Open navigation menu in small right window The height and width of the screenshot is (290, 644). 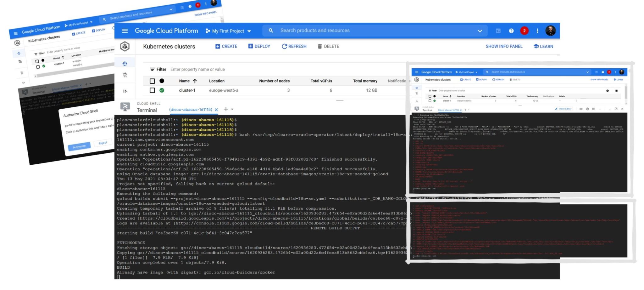(417, 72)
